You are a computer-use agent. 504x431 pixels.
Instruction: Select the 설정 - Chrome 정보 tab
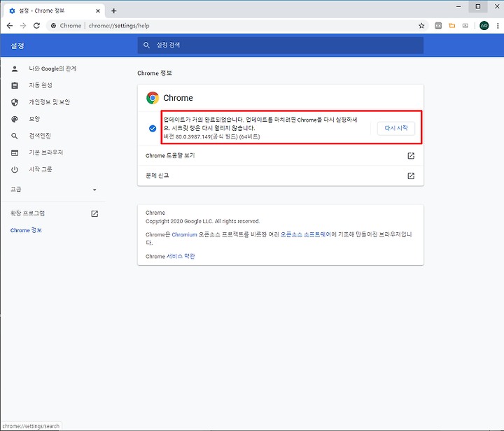tap(54, 11)
